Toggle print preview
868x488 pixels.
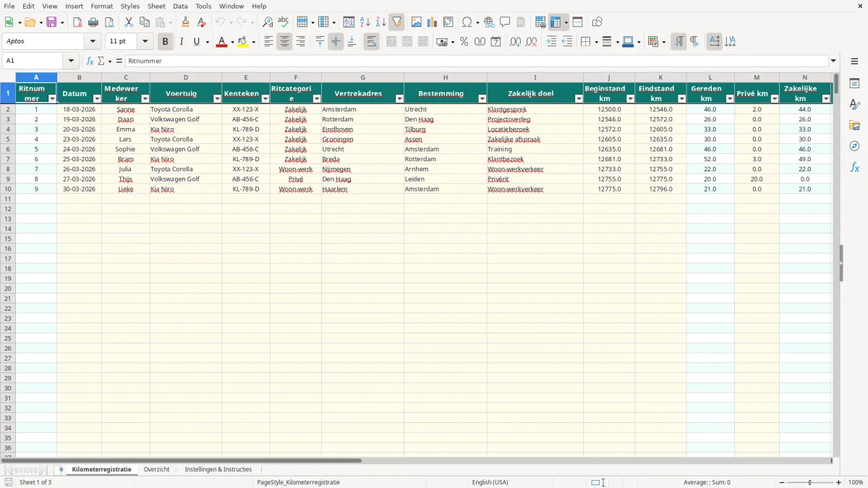[x=109, y=22]
